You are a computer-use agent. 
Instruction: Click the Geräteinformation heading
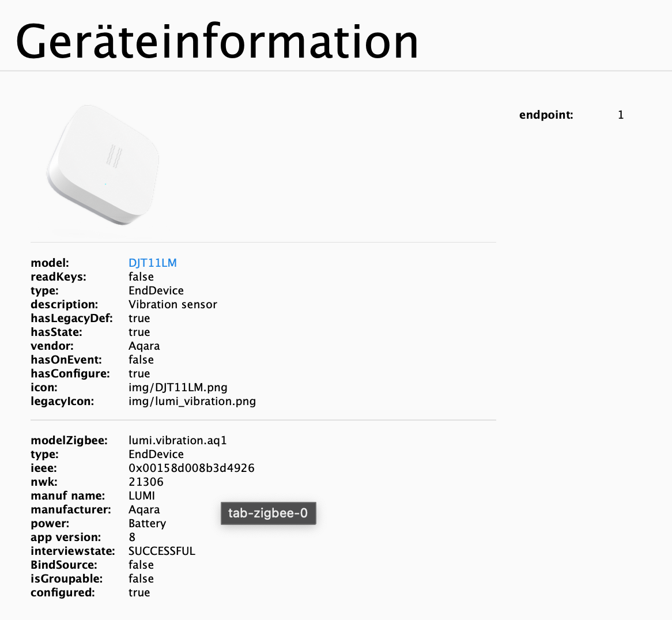point(217,41)
